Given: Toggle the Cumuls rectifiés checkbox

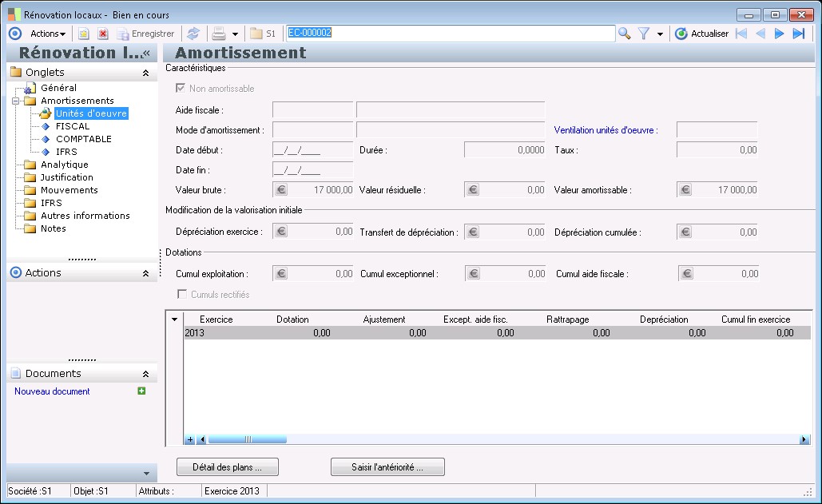Looking at the screenshot, I should (x=182, y=294).
